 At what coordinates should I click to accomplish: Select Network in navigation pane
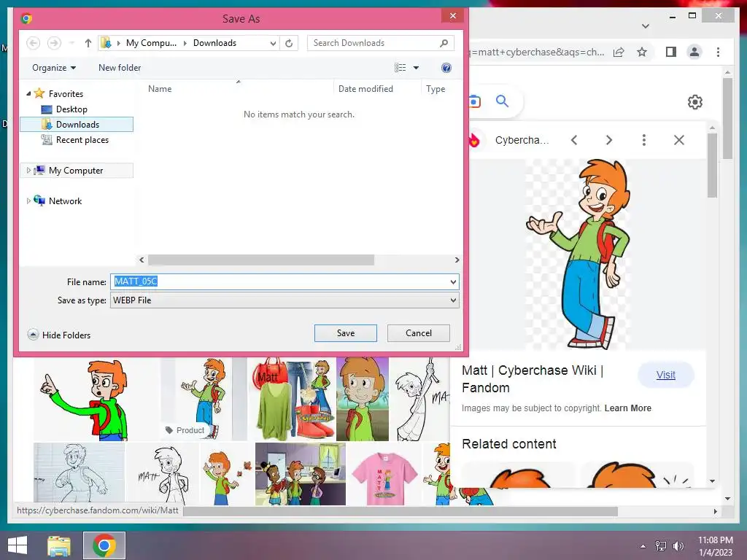(65, 201)
